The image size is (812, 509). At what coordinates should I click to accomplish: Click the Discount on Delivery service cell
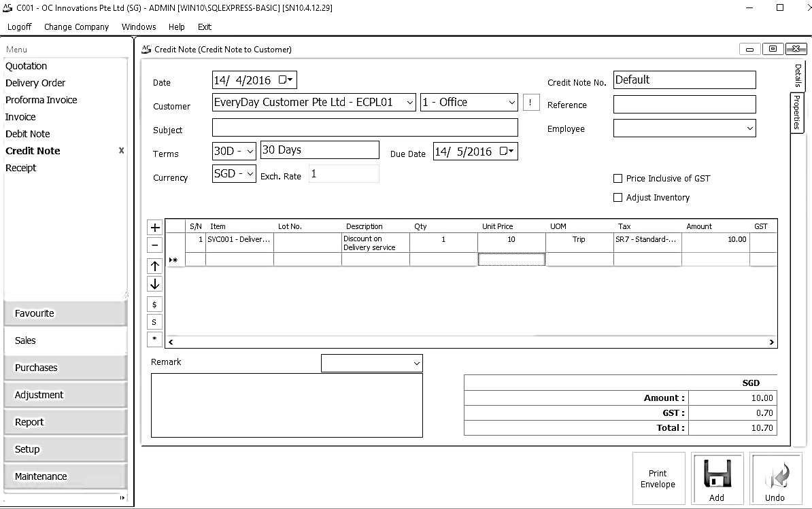tap(375, 243)
